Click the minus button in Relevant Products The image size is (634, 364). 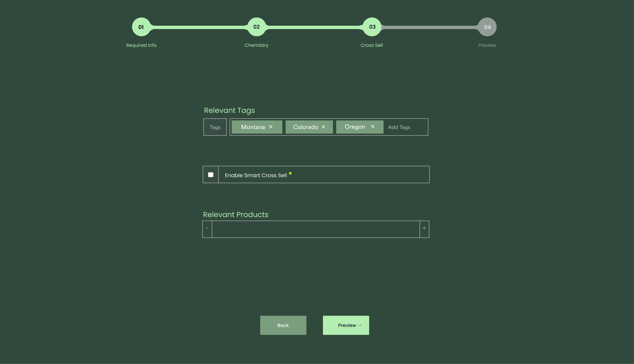(x=207, y=229)
